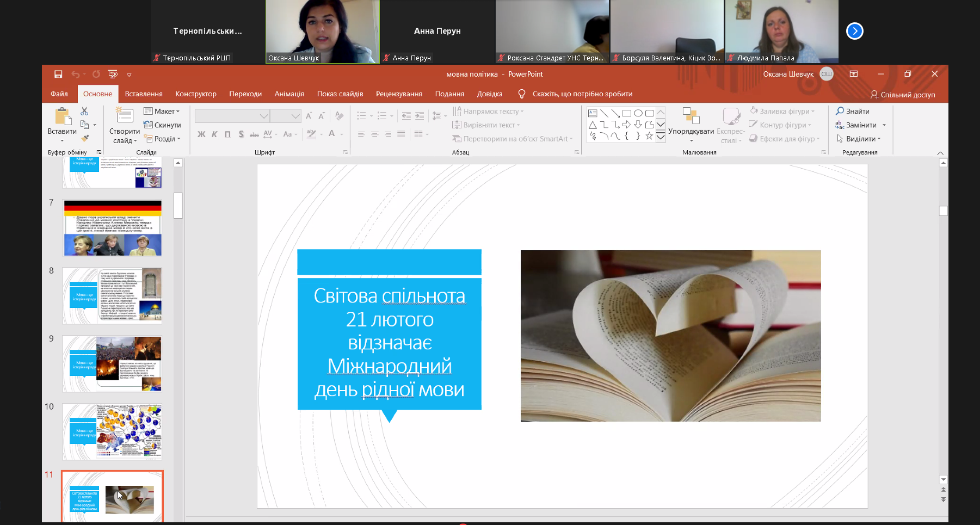The height and width of the screenshot is (525, 980).
Task: Open the Файл menu
Action: 59,94
